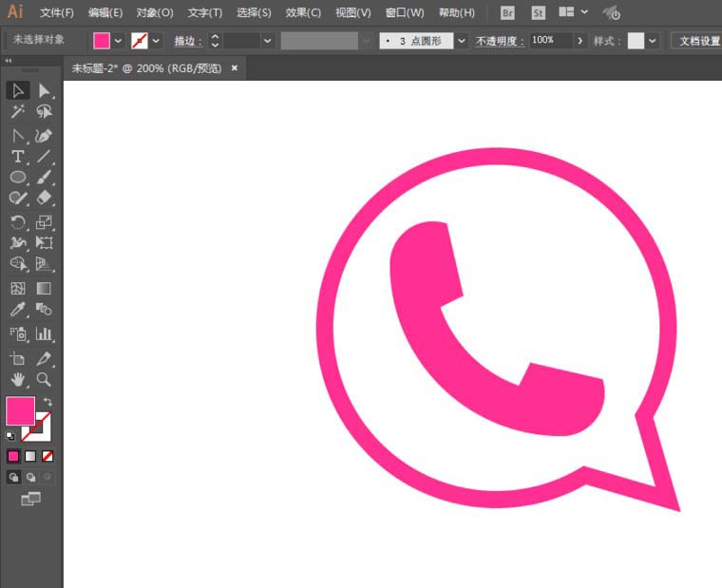
Task: Set paint mode to Gradient
Action: tap(30, 456)
